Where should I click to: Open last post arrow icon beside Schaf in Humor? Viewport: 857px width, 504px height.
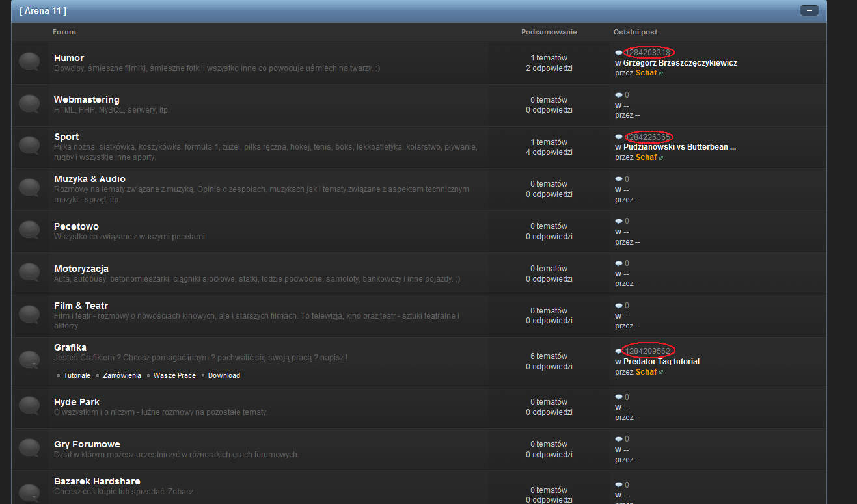[661, 73]
